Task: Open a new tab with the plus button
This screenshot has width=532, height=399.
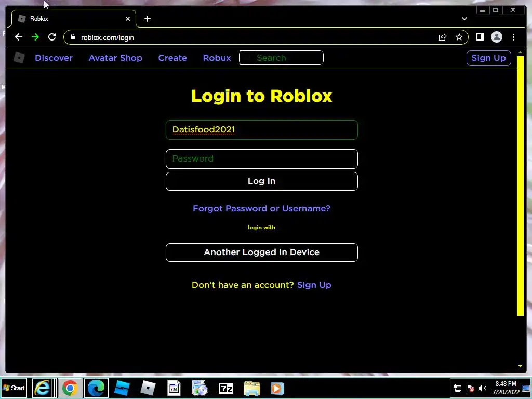Action: pyautogui.click(x=147, y=19)
